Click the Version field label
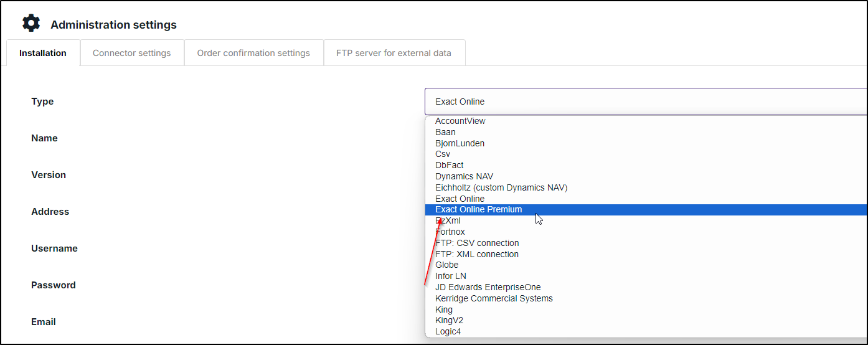Image resolution: width=868 pixels, height=345 pixels. pyautogui.click(x=49, y=175)
